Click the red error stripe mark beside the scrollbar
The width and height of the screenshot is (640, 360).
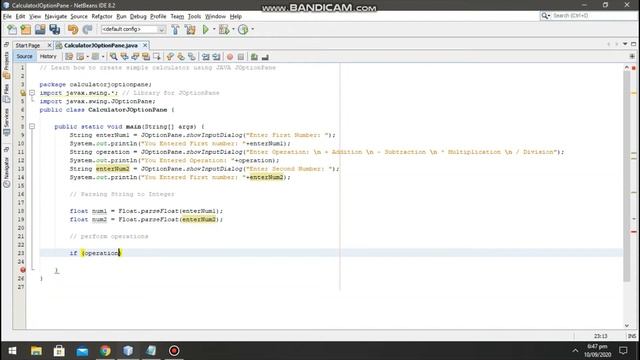click(634, 232)
